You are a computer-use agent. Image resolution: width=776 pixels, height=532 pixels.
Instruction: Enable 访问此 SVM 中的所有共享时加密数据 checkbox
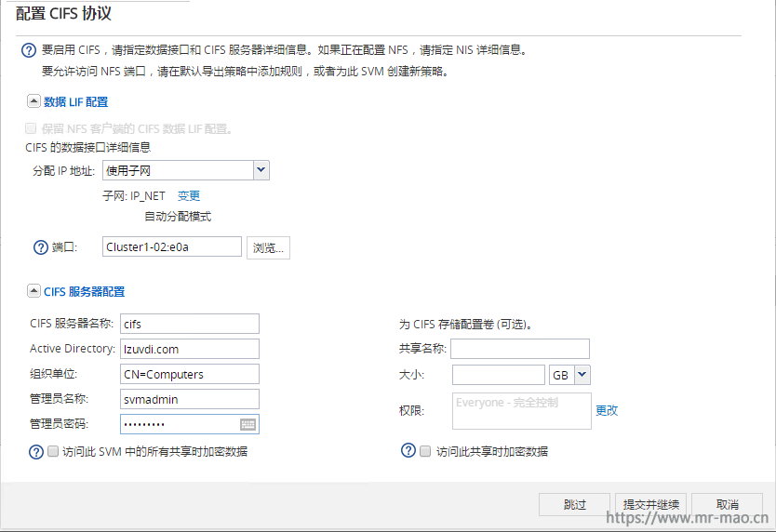point(53,451)
